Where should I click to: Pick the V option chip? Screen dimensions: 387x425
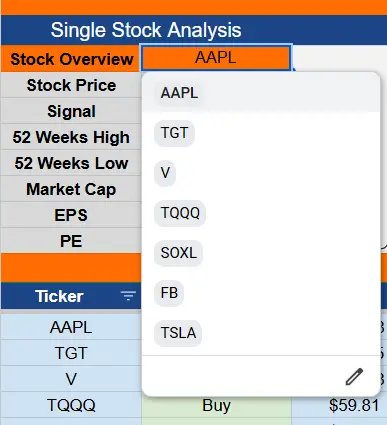(165, 173)
